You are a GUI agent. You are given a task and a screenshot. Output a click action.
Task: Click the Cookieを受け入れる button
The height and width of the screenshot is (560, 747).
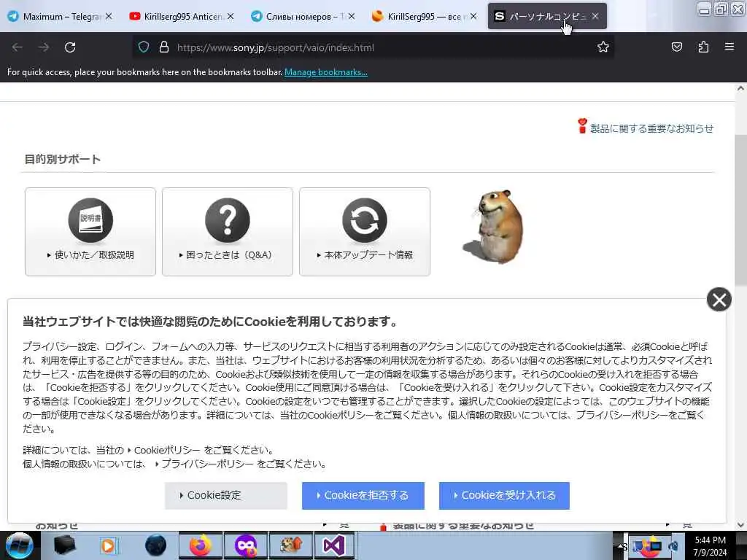(505, 496)
